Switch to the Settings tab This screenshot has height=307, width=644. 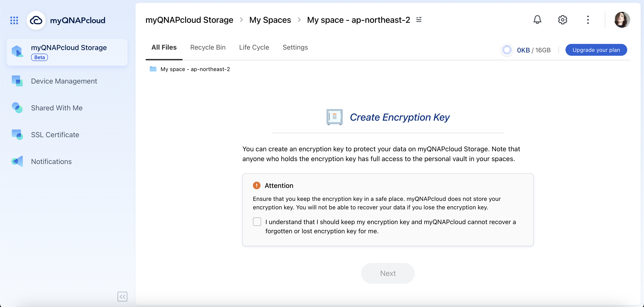[295, 47]
